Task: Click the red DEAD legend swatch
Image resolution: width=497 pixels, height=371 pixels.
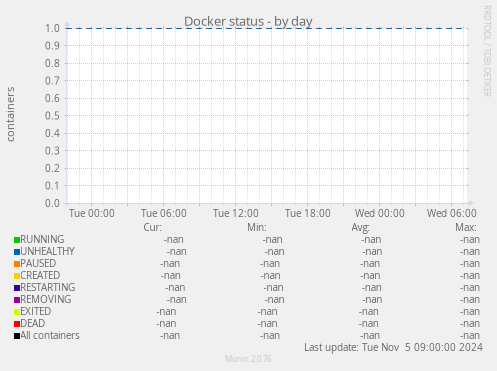Action: tap(17, 324)
